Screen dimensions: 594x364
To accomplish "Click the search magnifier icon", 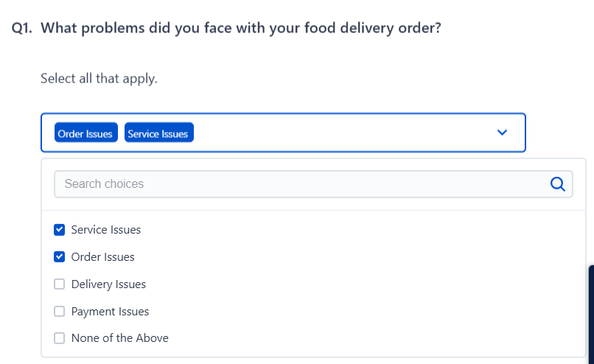I will (558, 184).
